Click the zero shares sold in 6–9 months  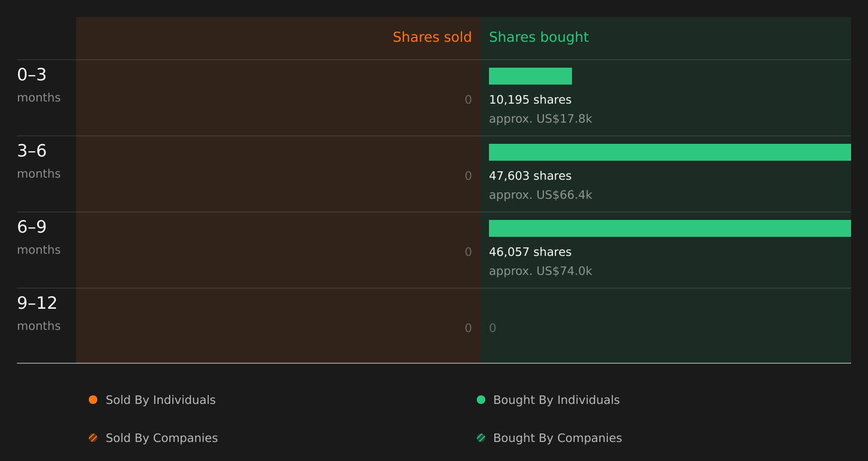pos(468,252)
